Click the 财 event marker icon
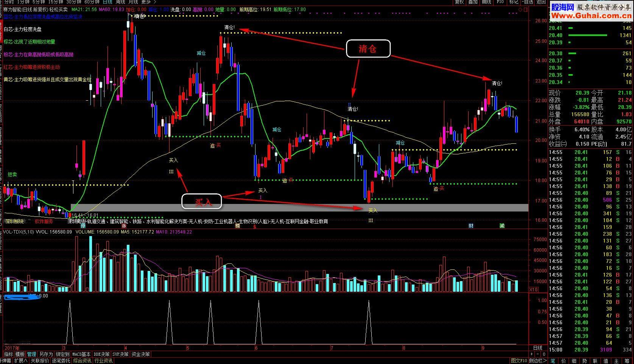This screenshot has height=364, width=634. pos(471,226)
